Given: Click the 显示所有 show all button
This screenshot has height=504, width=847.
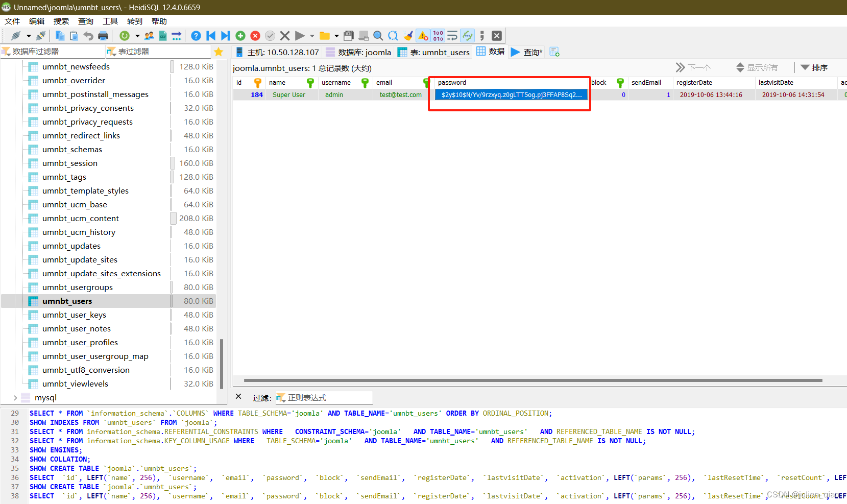Looking at the screenshot, I should 757,68.
